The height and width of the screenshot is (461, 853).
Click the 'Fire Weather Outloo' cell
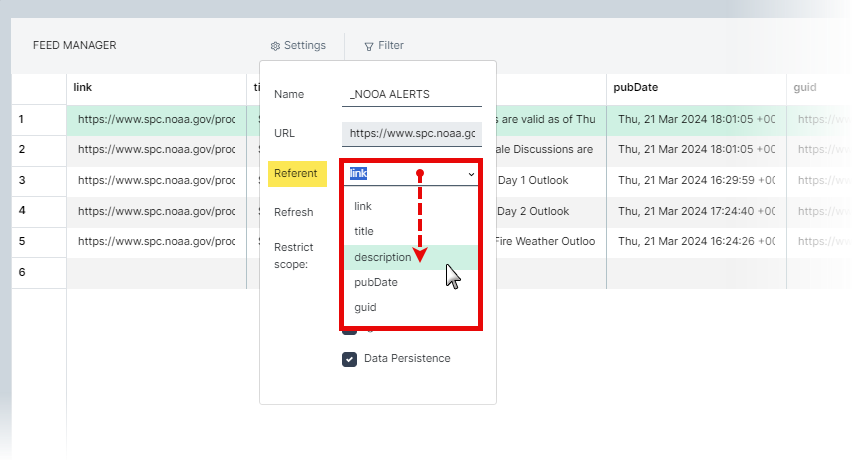pyautogui.click(x=551, y=242)
